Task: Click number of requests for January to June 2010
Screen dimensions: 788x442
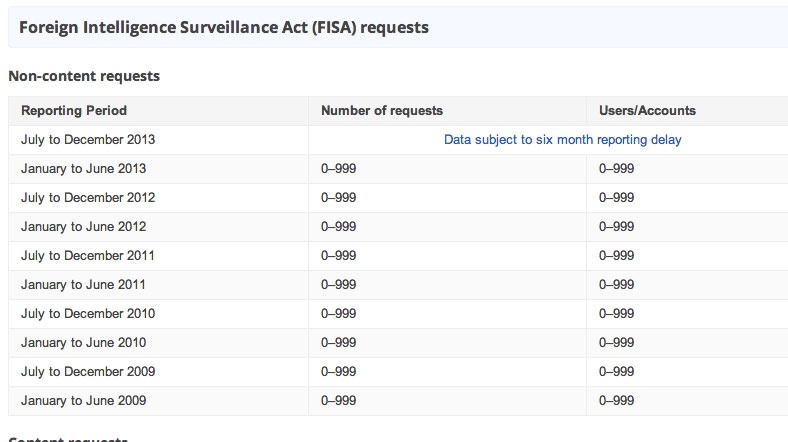Action: (x=339, y=343)
